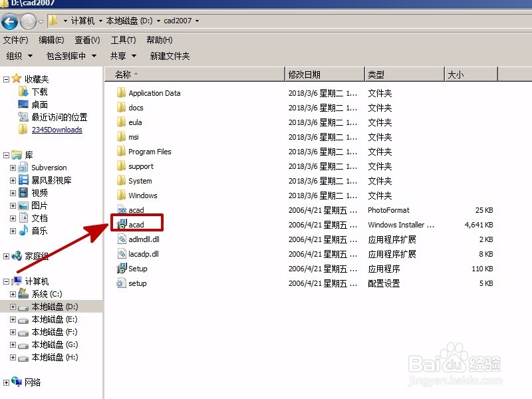The width and height of the screenshot is (532, 399).
Task: Open dropdown arrow after 计算机 in path
Action: coord(100,21)
